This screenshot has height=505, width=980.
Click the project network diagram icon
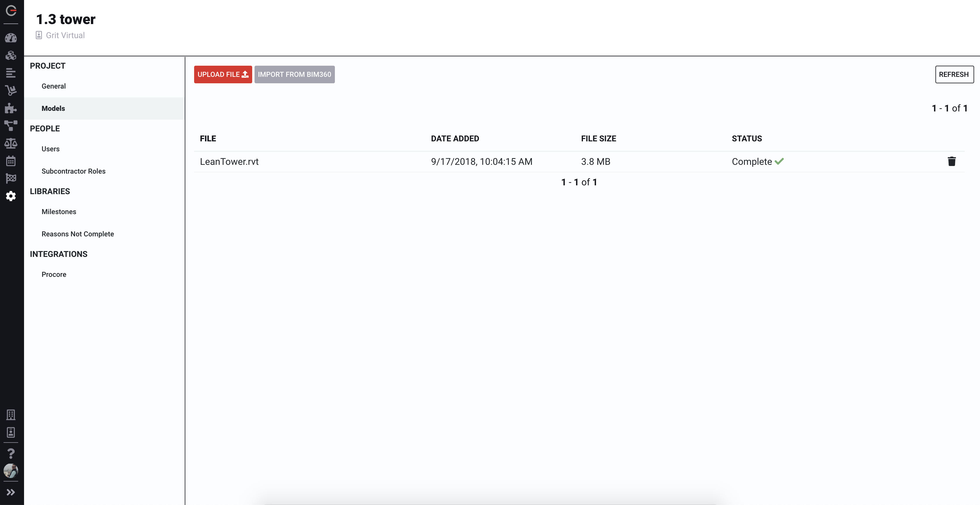click(x=11, y=125)
